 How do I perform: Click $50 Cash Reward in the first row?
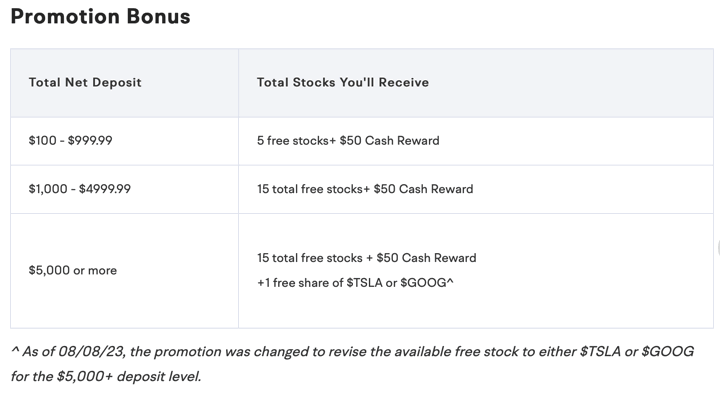point(389,141)
